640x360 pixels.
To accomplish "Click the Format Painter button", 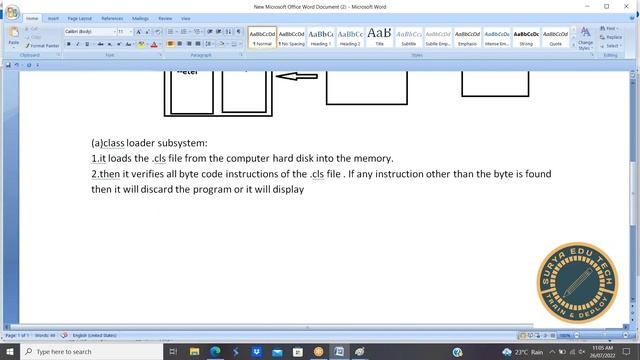I will pyautogui.click(x=42, y=46).
